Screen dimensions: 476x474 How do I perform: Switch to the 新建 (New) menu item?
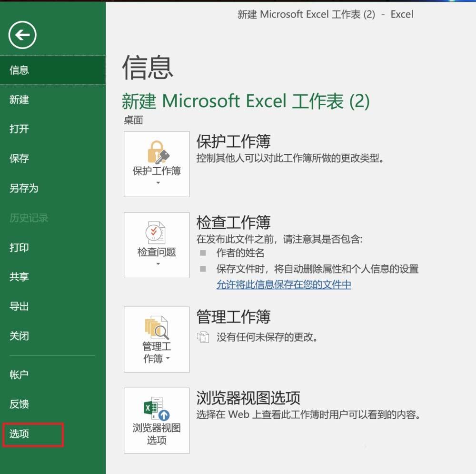click(x=19, y=100)
